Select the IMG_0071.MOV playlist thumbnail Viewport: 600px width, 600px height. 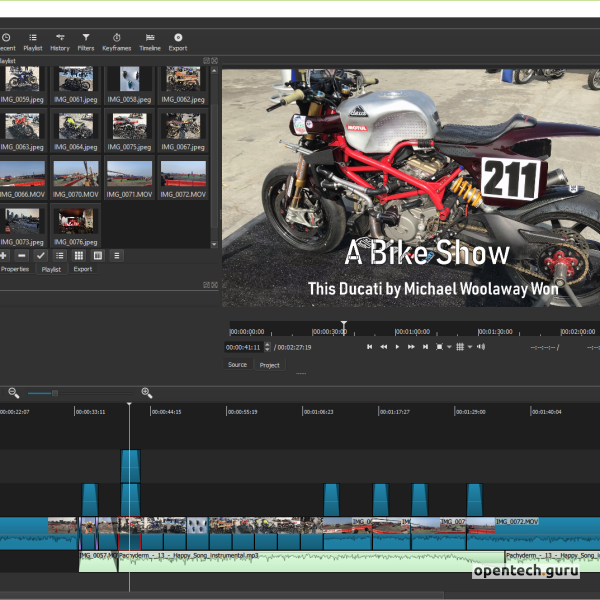tap(129, 172)
